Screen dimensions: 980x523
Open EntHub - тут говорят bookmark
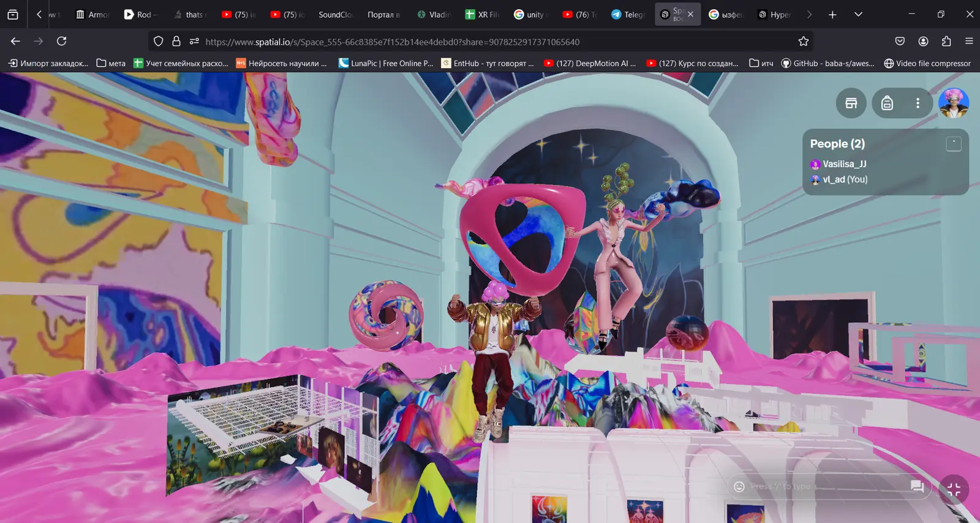(x=488, y=63)
